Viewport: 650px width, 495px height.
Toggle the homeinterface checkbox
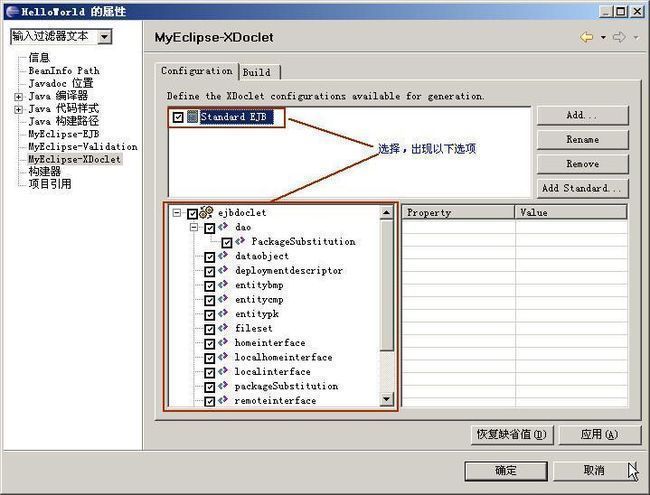pos(209,344)
